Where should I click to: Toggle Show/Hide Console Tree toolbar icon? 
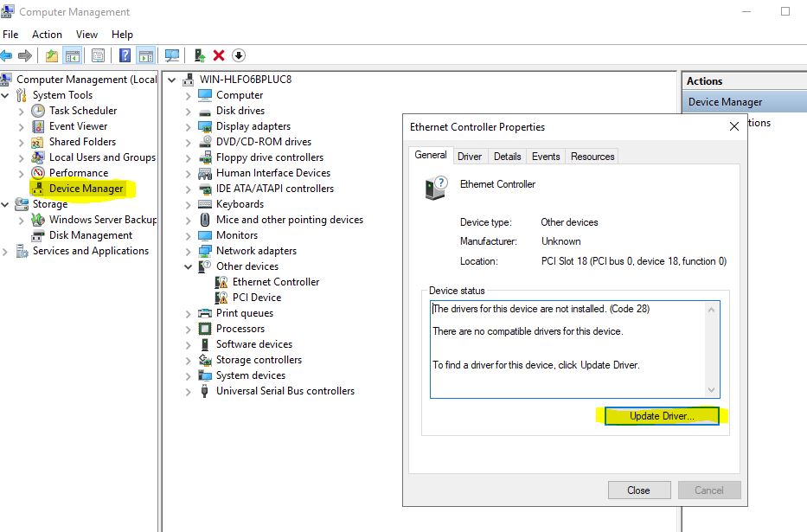tap(73, 55)
